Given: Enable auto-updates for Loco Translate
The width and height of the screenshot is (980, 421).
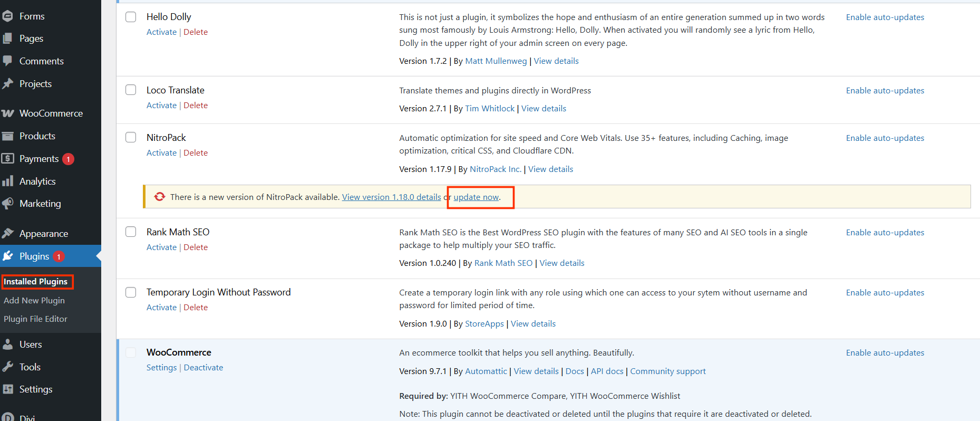Looking at the screenshot, I should pos(885,90).
